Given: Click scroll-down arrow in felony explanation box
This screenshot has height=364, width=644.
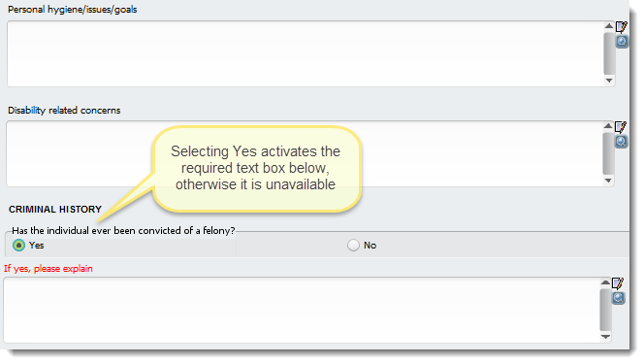Looking at the screenshot, I should coord(605,337).
